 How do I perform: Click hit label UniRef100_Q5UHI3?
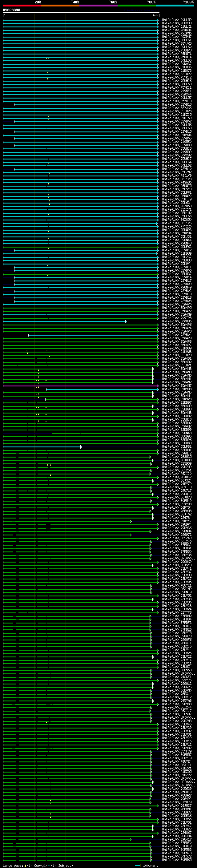pyautogui.click(x=177, y=420)
